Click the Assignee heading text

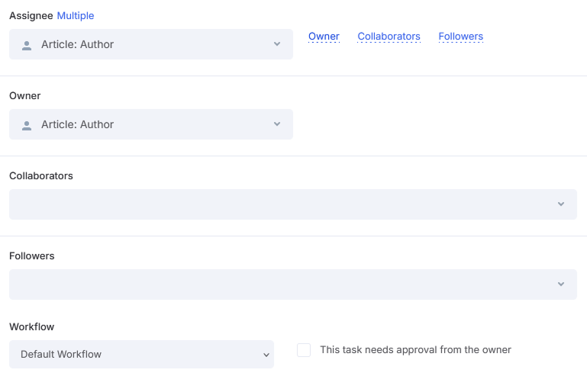click(31, 15)
